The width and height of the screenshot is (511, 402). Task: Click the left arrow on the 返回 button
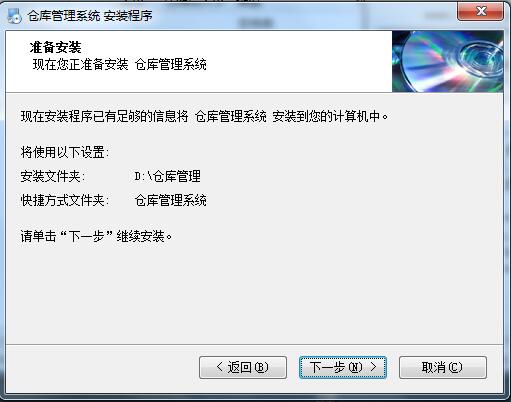tap(219, 367)
